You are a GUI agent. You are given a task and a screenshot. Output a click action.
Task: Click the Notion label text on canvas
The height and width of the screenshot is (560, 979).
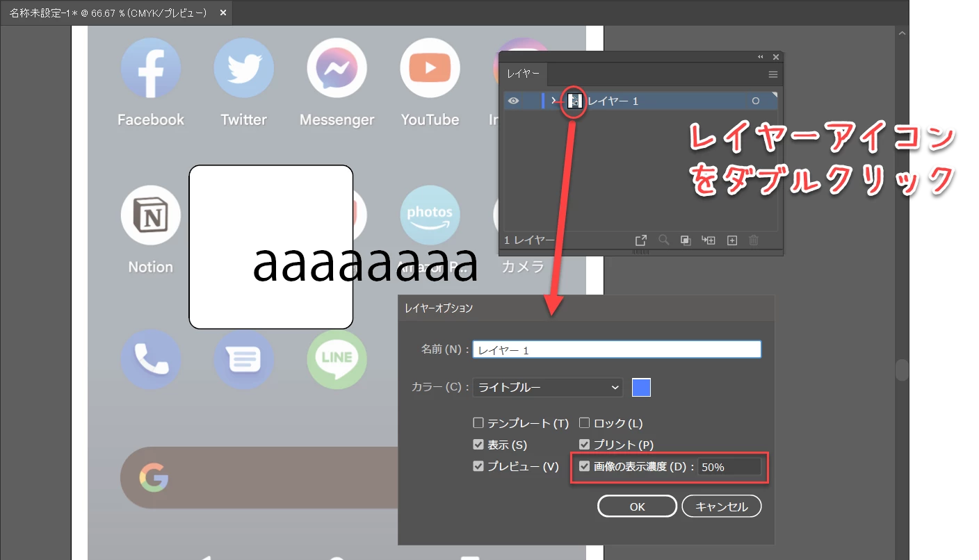pyautogui.click(x=151, y=267)
